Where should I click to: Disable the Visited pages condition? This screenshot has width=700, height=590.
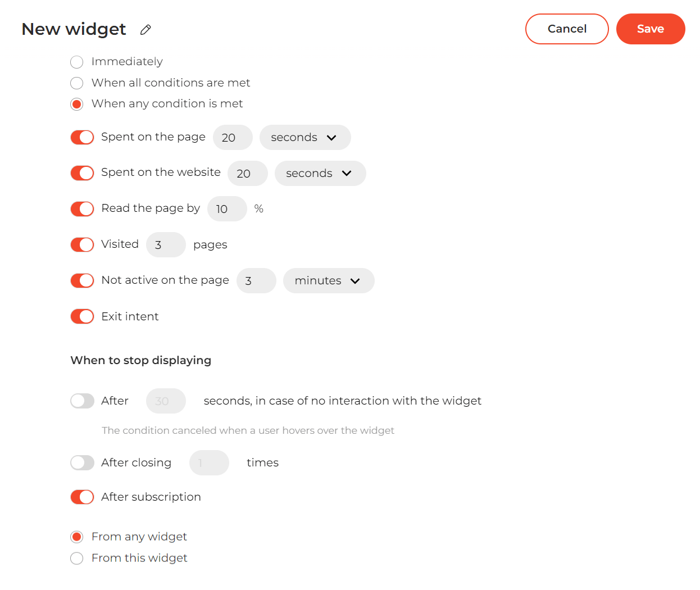(82, 244)
